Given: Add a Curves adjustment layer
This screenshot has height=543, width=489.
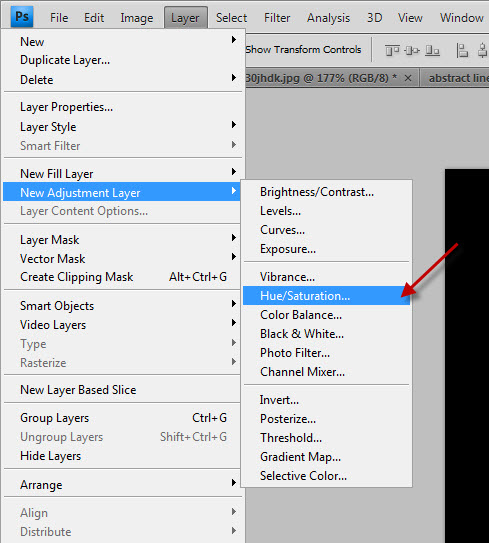Looking at the screenshot, I should [x=327, y=230].
